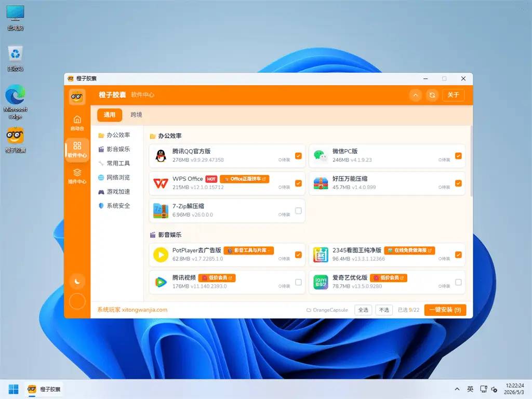
Task: Click 影音娱乐 section heading in list
Action: coord(166,235)
